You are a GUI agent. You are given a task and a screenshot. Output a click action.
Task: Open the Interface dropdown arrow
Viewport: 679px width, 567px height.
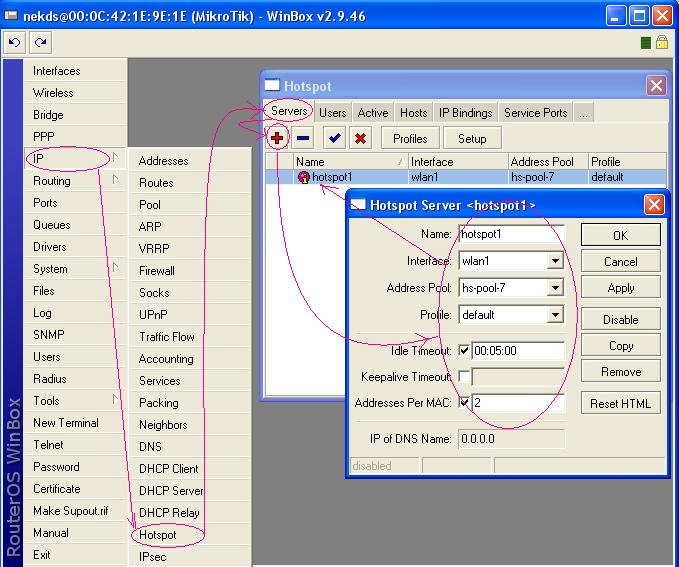pos(555,261)
